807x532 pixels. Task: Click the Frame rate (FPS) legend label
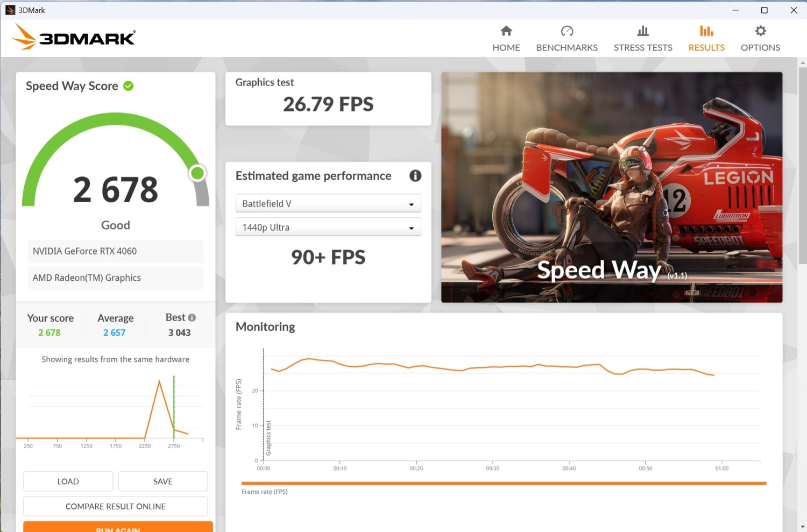[265, 492]
